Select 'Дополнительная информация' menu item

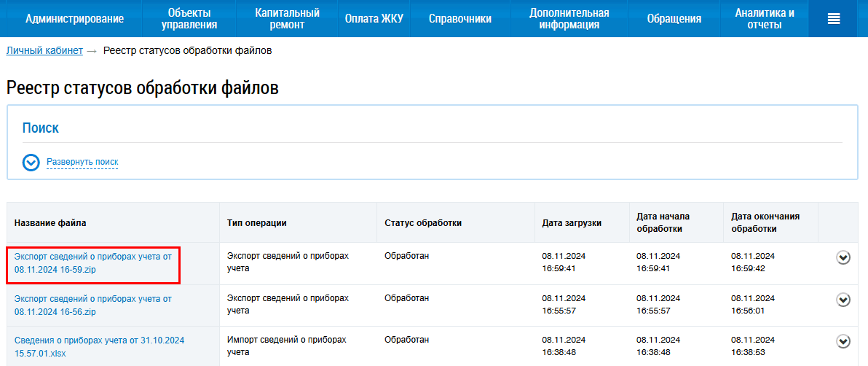569,19
